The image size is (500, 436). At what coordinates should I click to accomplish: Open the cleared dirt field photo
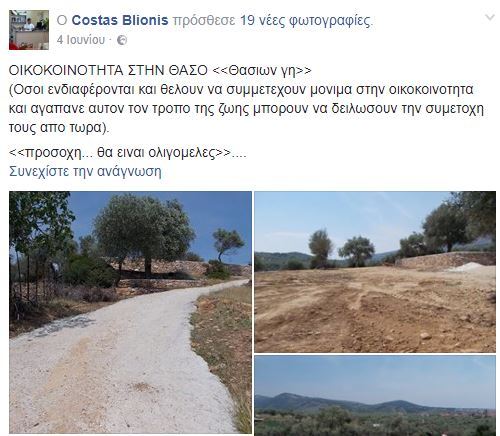[375, 272]
